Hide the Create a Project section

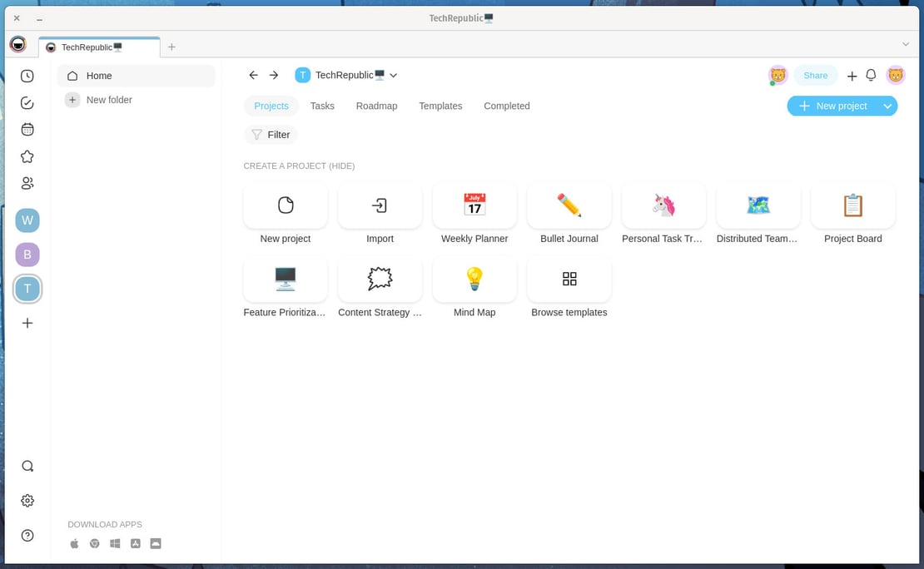(342, 166)
